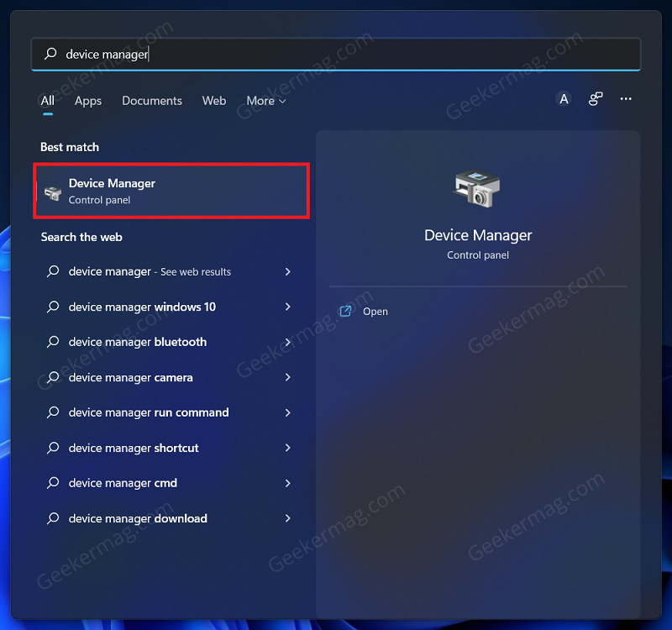
Task: Switch to the Web tab
Action: [x=214, y=101]
